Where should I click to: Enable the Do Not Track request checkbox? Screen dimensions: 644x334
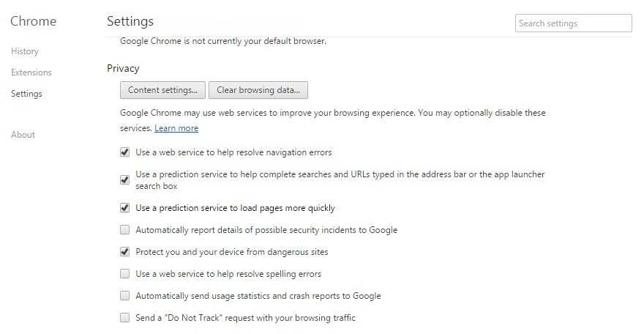[124, 318]
